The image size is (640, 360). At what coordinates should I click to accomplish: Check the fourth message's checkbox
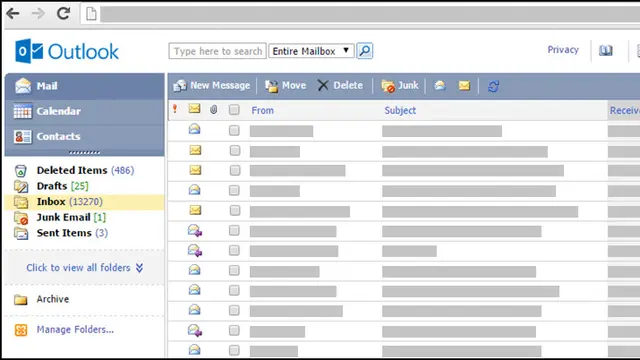tap(234, 191)
